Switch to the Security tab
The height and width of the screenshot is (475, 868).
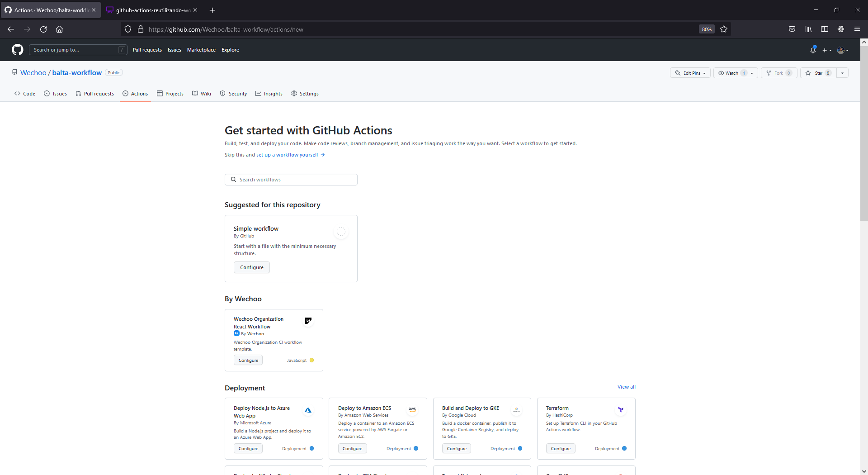click(233, 94)
